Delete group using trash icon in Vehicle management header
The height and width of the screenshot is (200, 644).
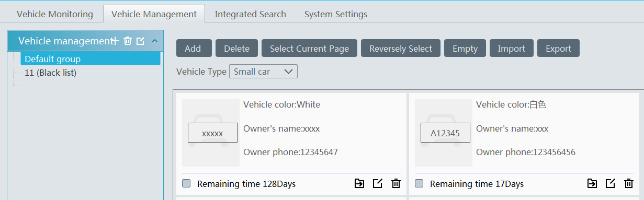pos(128,41)
